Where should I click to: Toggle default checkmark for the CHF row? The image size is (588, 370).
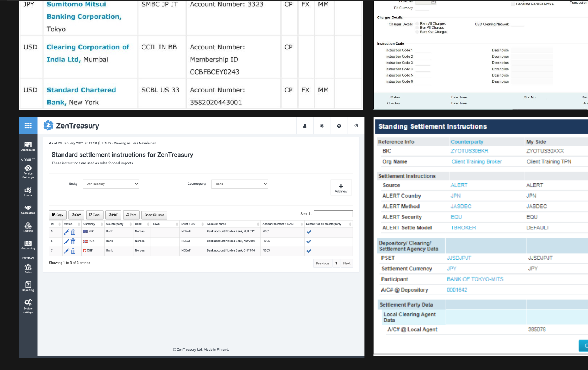pos(309,251)
